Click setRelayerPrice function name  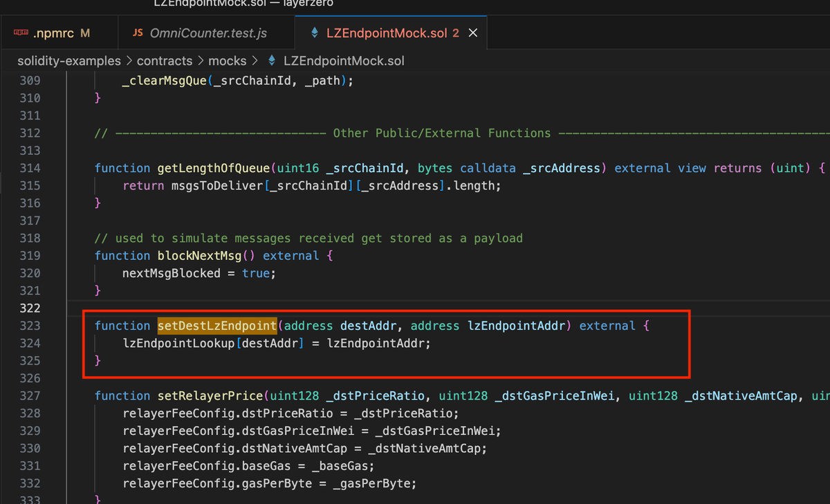pyautogui.click(x=210, y=396)
